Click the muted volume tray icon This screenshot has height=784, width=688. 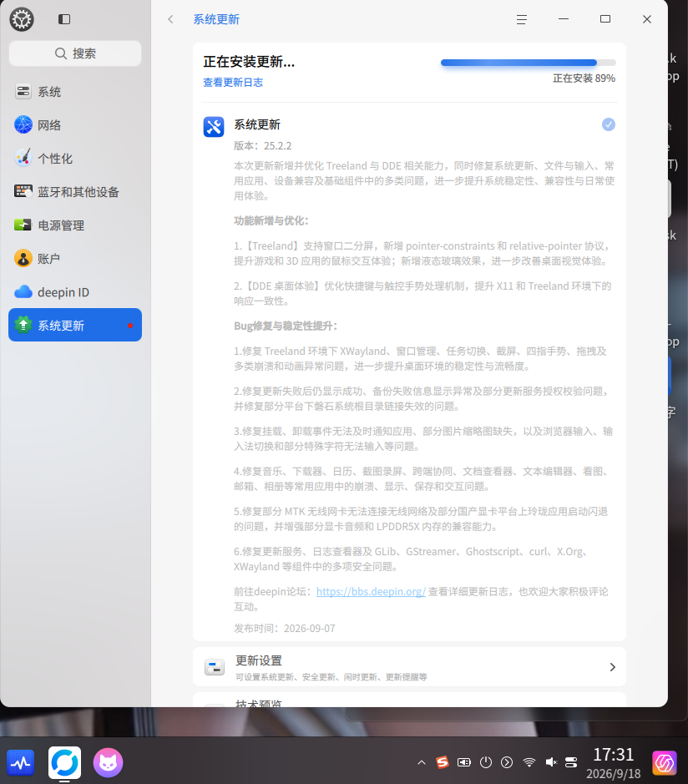pyautogui.click(x=551, y=762)
